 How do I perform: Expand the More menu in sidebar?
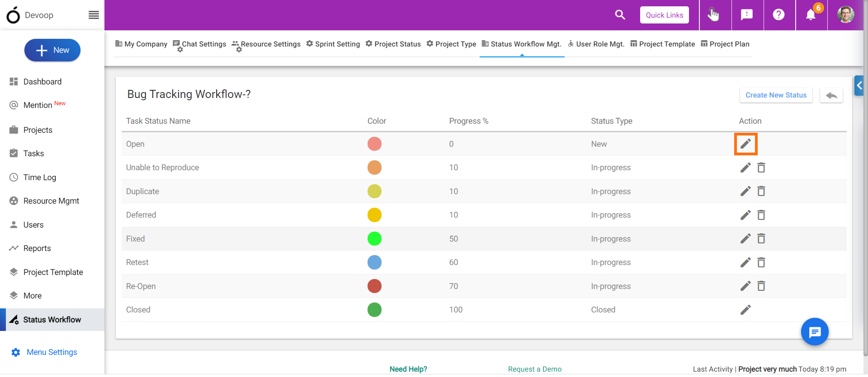[33, 296]
